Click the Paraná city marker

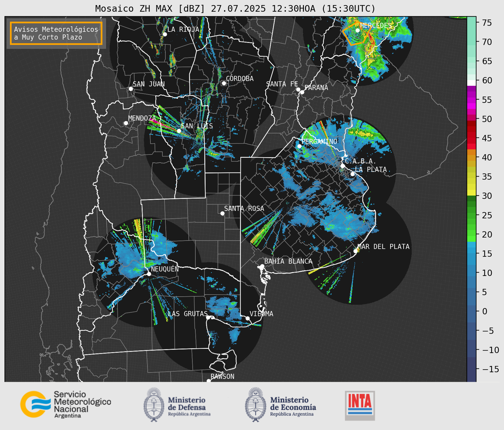tap(302, 92)
